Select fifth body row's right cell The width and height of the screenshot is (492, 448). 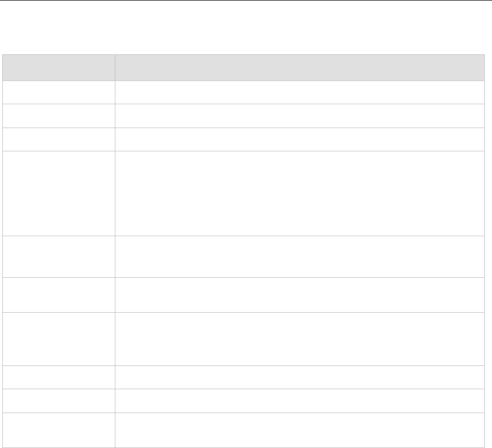click(300, 257)
